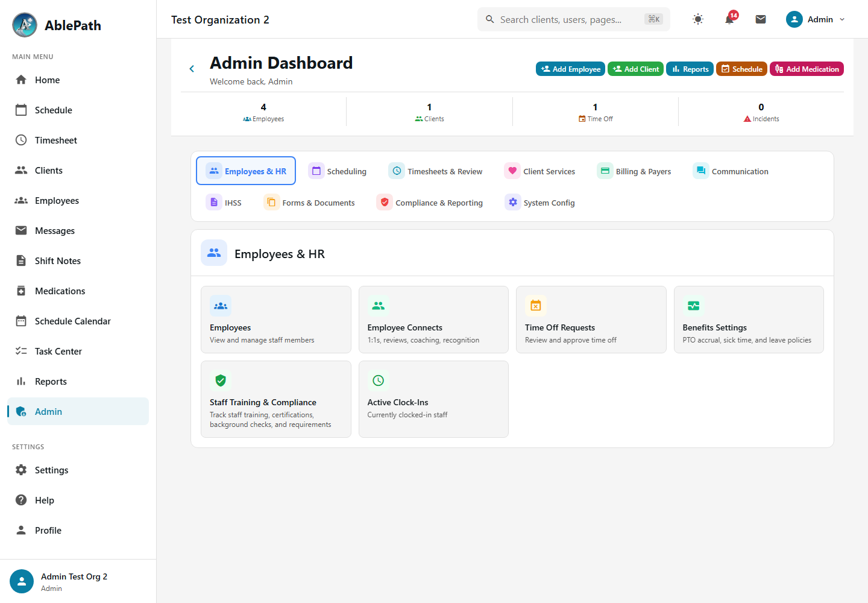Toggle the light/dark theme sun icon
Screen dimensions: 868x603
[698, 19]
